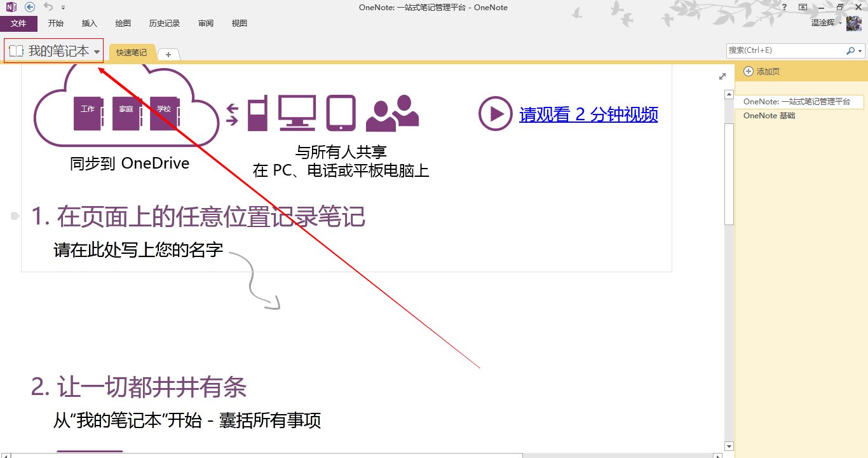Screen dimensions: 868x458
Task: Open the search scope dropdown arrow
Action: pyautogui.click(x=861, y=50)
